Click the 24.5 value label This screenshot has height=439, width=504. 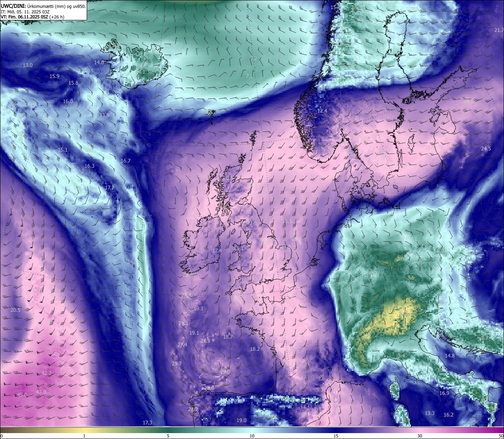pos(486,148)
